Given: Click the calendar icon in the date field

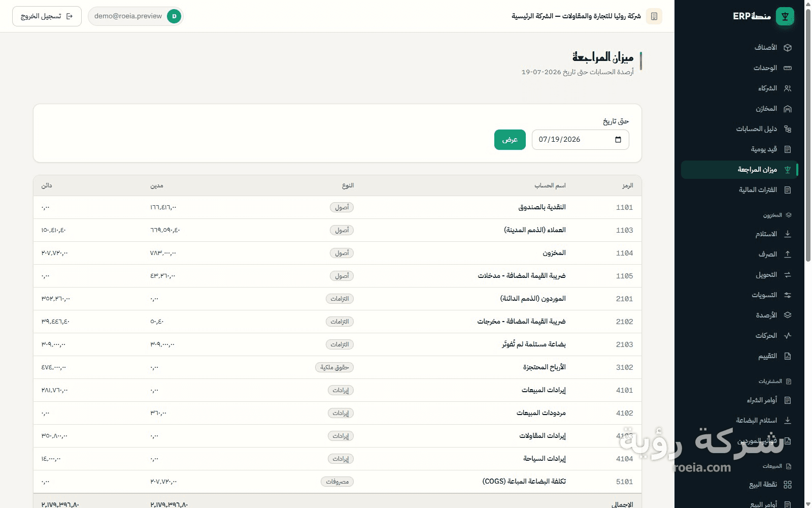Looking at the screenshot, I should (618, 140).
